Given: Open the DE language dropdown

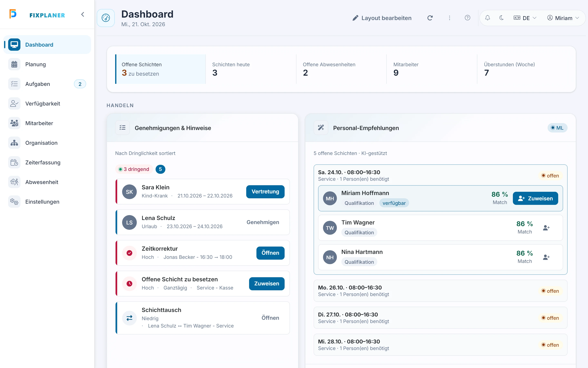Looking at the screenshot, I should coord(525,18).
